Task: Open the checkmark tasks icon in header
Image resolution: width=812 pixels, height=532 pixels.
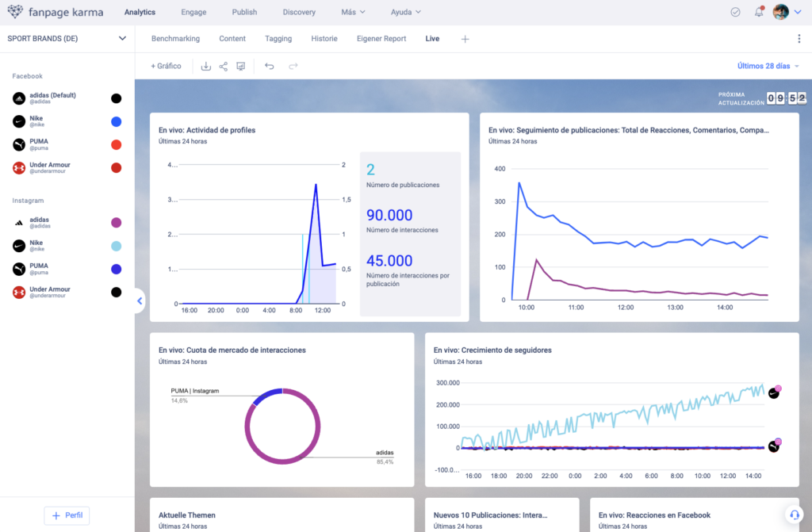Action: tap(735, 12)
